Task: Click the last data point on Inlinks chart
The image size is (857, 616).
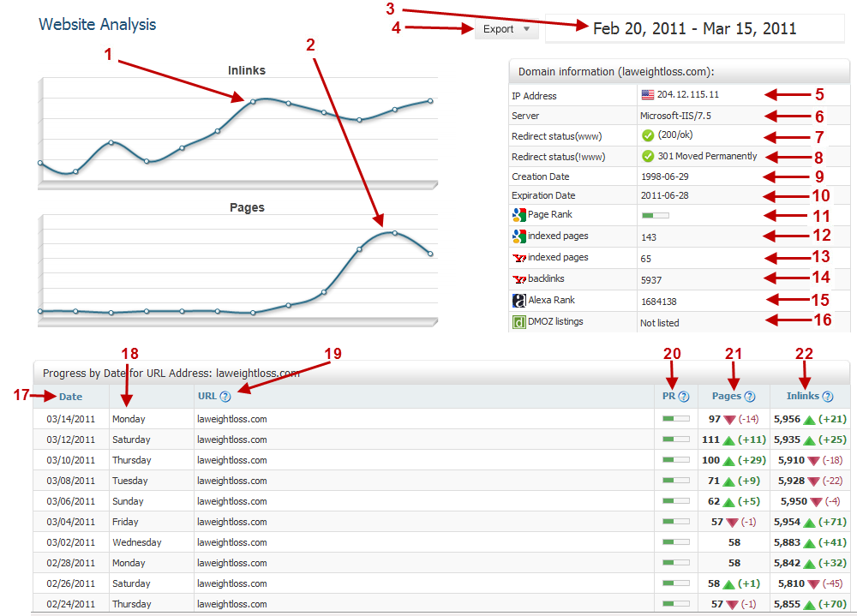Action: click(430, 101)
